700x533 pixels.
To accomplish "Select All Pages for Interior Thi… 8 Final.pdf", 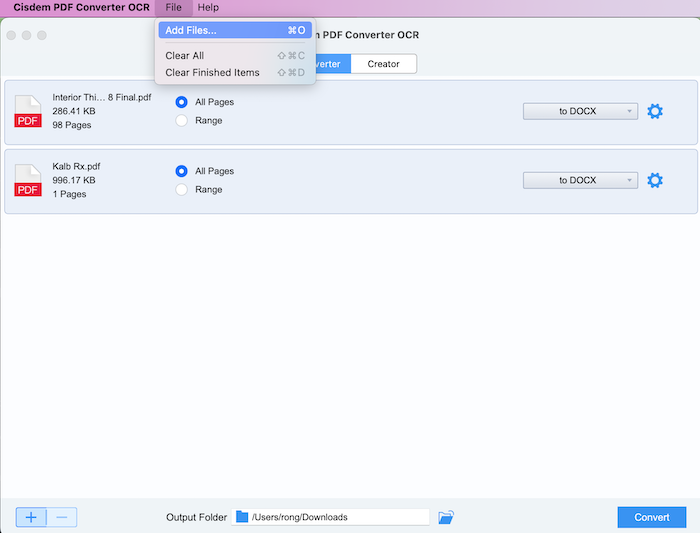I will [182, 102].
